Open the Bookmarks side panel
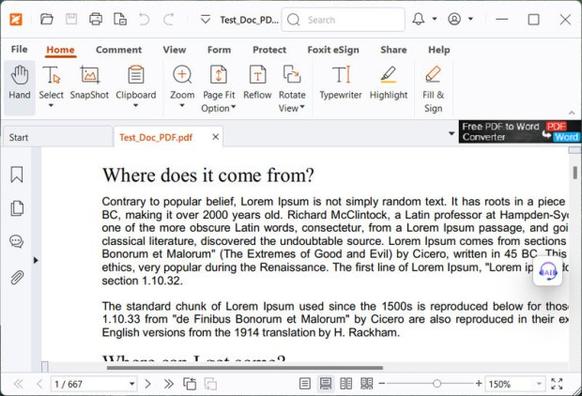This screenshot has width=582, height=396. pyautogui.click(x=17, y=174)
